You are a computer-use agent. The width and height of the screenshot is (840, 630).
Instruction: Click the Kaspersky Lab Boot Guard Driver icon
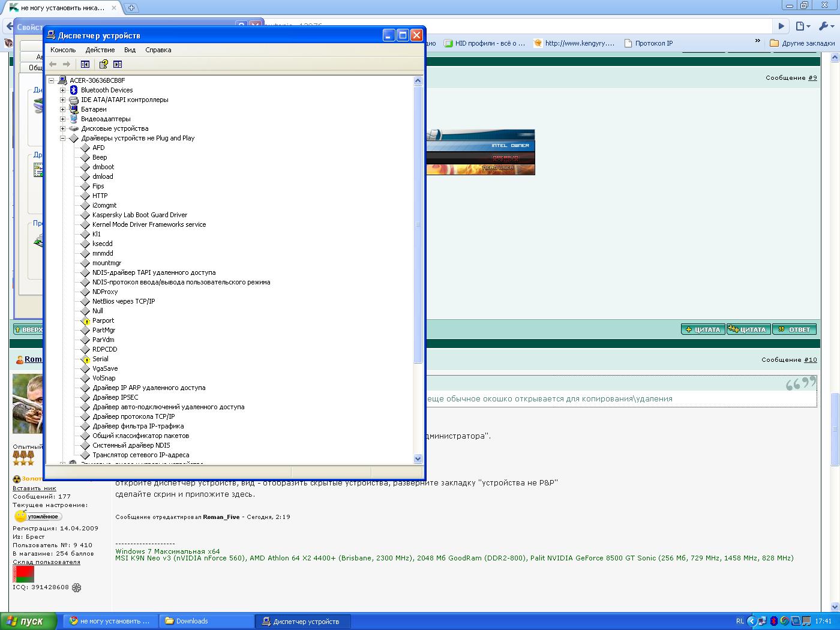(85, 215)
